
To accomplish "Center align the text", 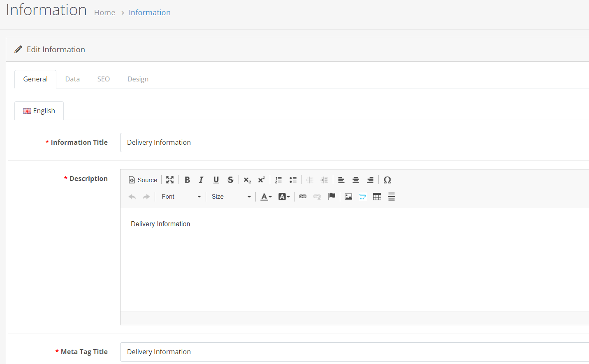I will coord(356,180).
